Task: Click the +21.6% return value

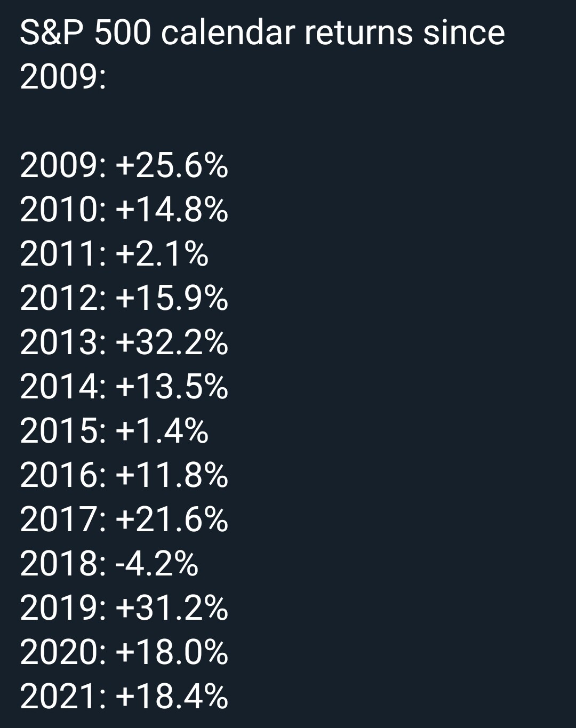Action: (172, 519)
